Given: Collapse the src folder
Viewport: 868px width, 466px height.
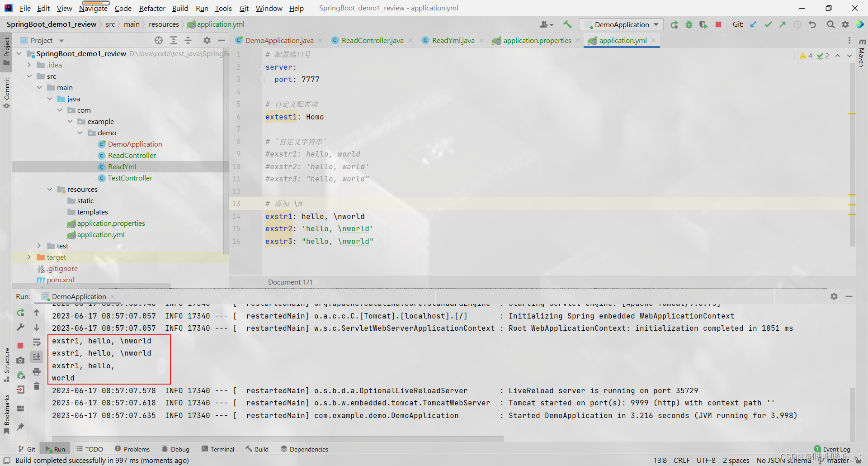Looking at the screenshot, I should click(29, 76).
